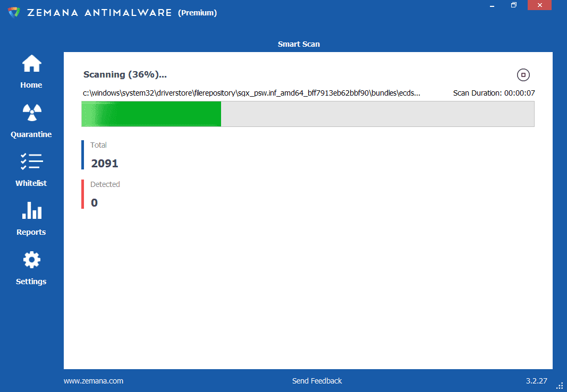Screen dimensions: 567x392
Task: Click the Scan Duration 00:00:07 text
Action: coord(494,93)
